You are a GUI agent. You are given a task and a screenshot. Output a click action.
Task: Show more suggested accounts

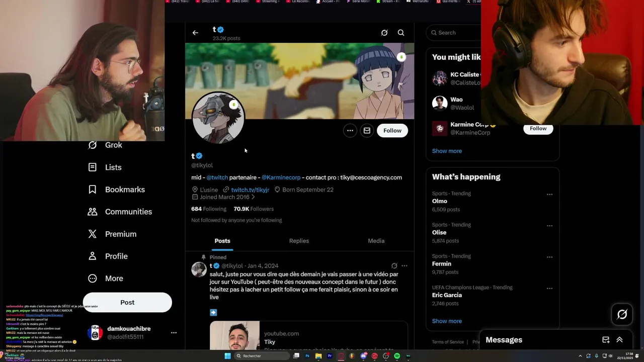pos(447,151)
